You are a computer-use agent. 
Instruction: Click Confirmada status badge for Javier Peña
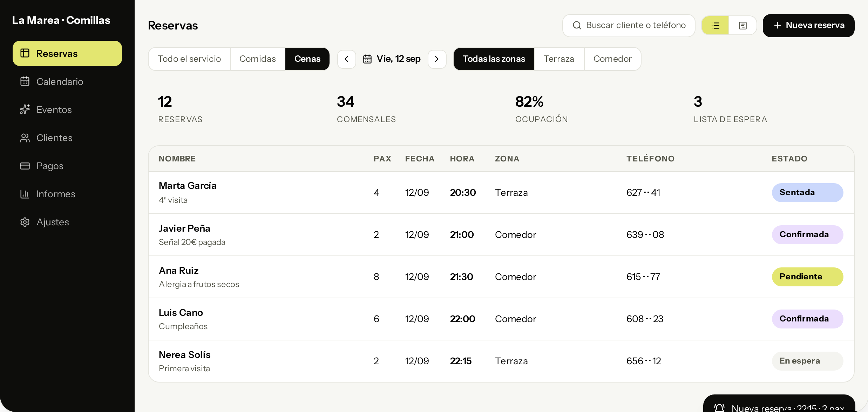(807, 234)
